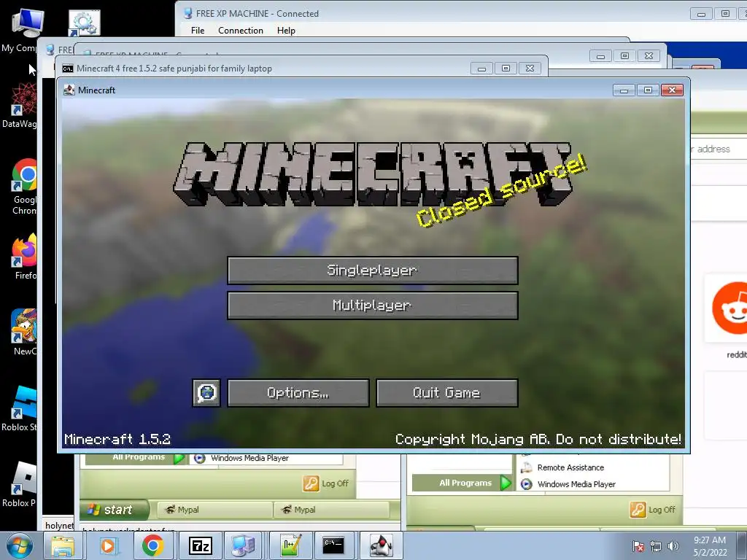Open File Explorer from the taskbar
This screenshot has width=747, height=560.
tap(63, 545)
